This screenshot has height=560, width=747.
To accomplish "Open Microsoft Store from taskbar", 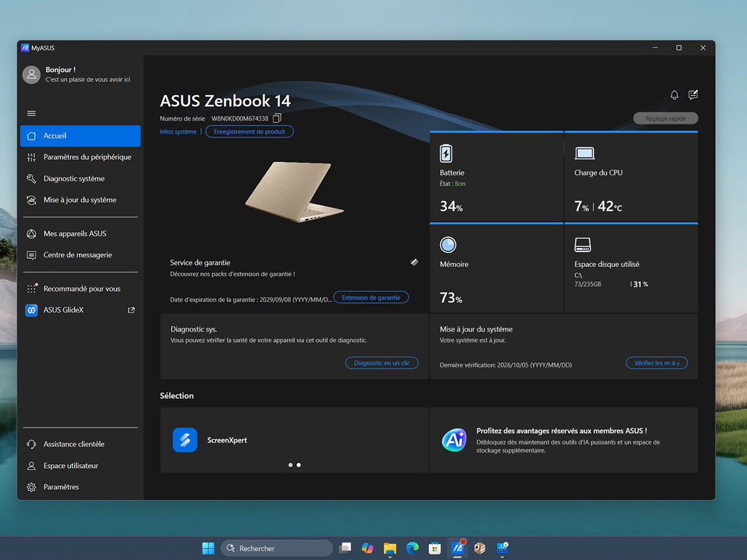I will coord(435,548).
